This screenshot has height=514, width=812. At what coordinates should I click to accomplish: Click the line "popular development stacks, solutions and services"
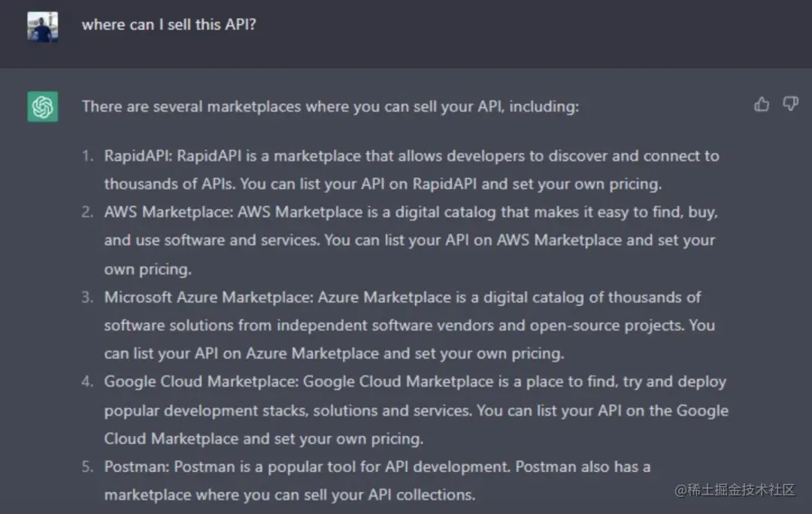(x=417, y=410)
